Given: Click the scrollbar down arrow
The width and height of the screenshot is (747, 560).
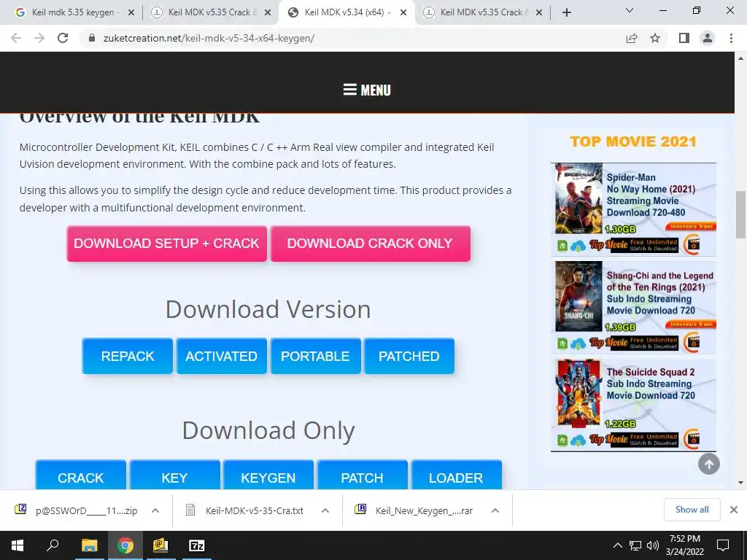Looking at the screenshot, I should pos(741,483).
